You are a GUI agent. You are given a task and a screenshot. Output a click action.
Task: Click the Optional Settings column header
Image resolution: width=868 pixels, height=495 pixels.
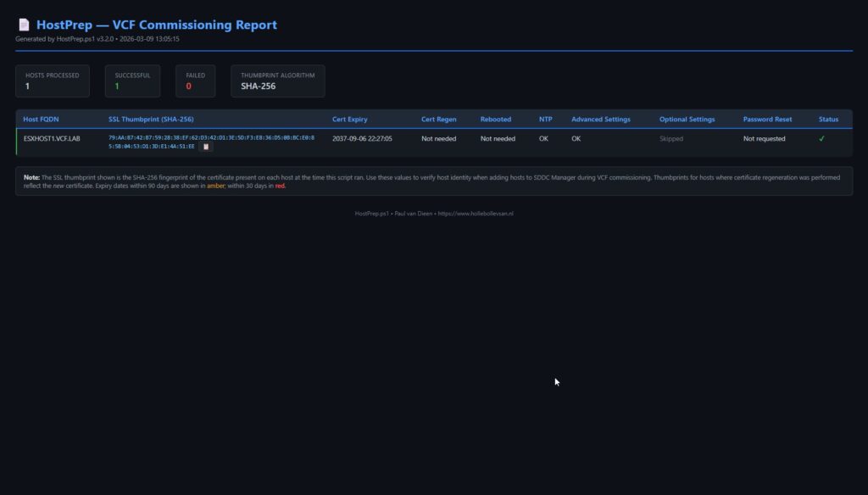click(687, 120)
